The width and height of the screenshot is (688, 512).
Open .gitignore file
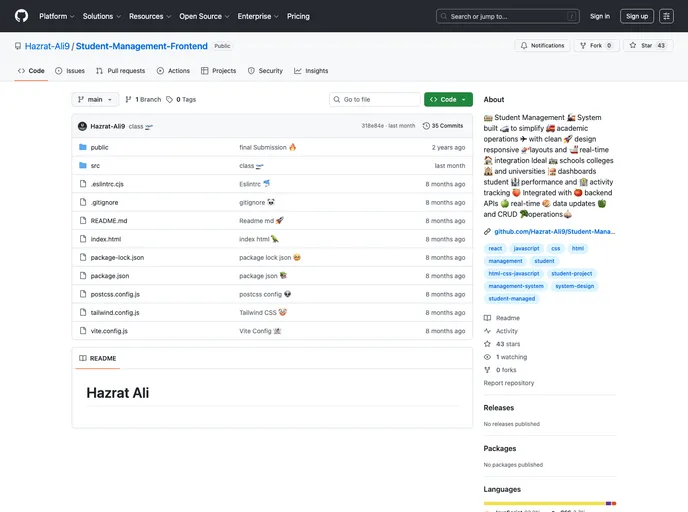pos(104,203)
